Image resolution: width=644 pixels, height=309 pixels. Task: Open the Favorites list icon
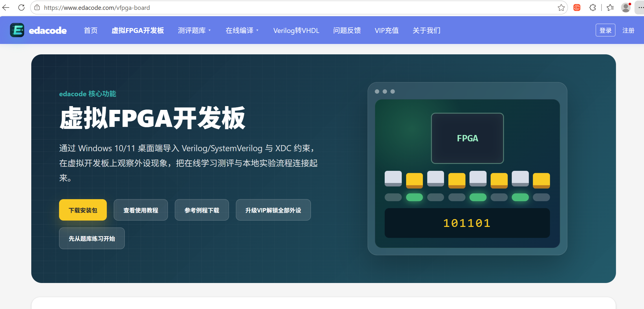tap(610, 8)
